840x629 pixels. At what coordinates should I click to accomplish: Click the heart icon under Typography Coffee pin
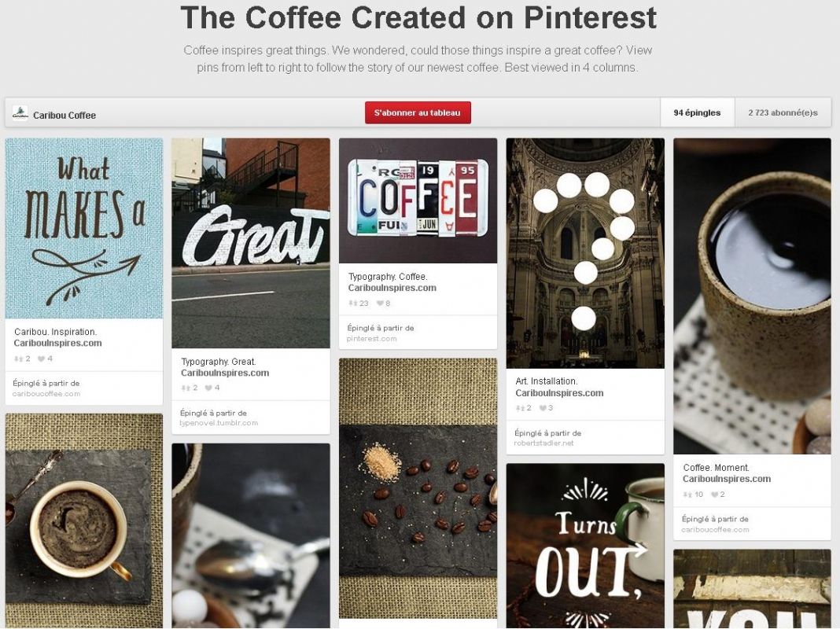(380, 303)
